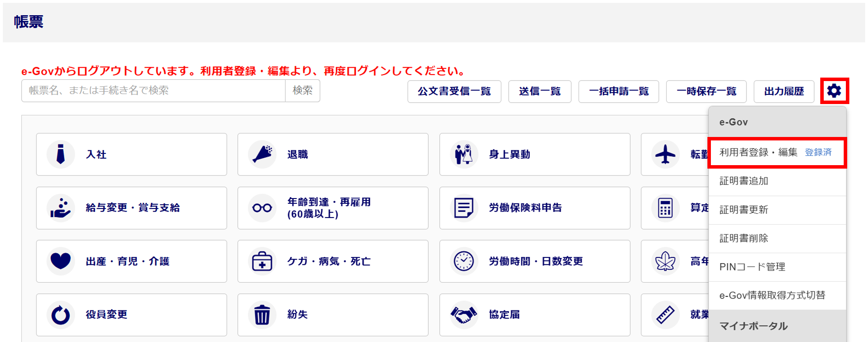Select the PINコード管理 menu entry

click(x=752, y=267)
